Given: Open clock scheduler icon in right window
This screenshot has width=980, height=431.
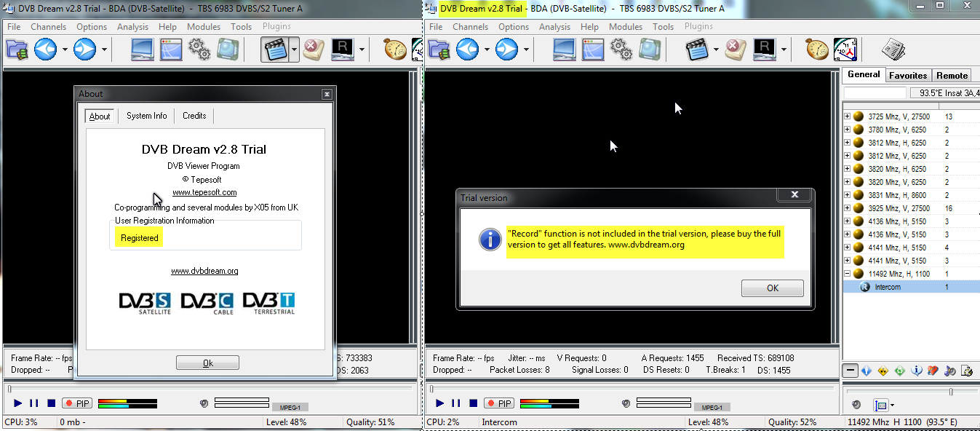Looking at the screenshot, I should (845, 50).
